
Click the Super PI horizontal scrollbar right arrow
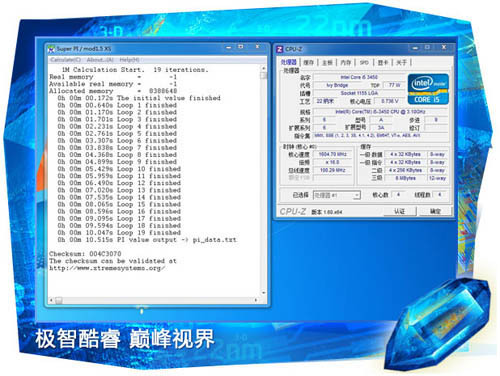click(256, 300)
